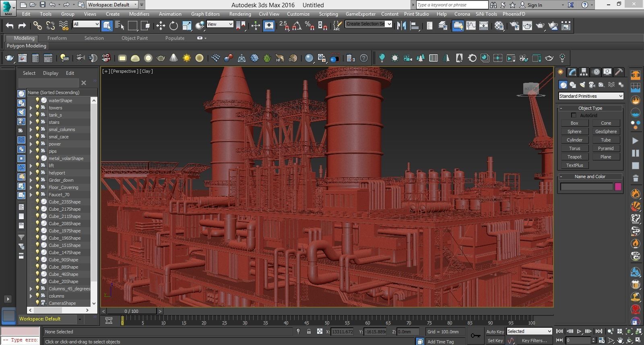644x345 pixels.
Task: Toggle visibility bulb for columns
Action: point(37,296)
